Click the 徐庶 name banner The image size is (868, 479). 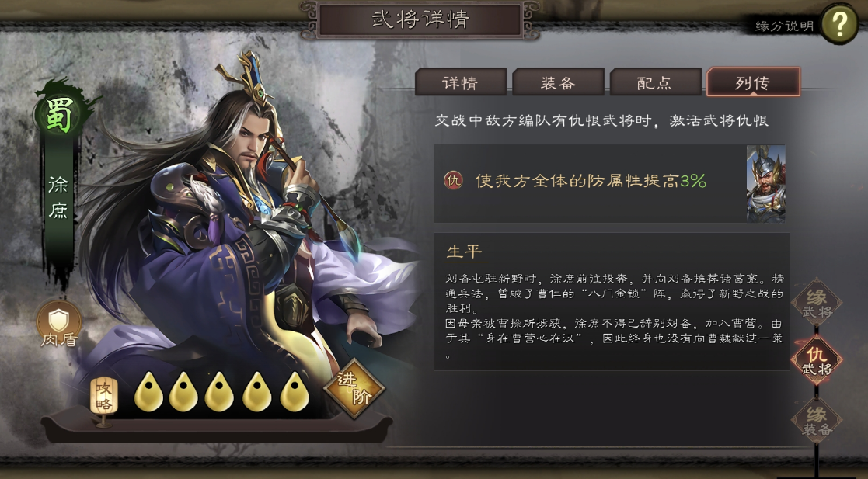tap(59, 198)
